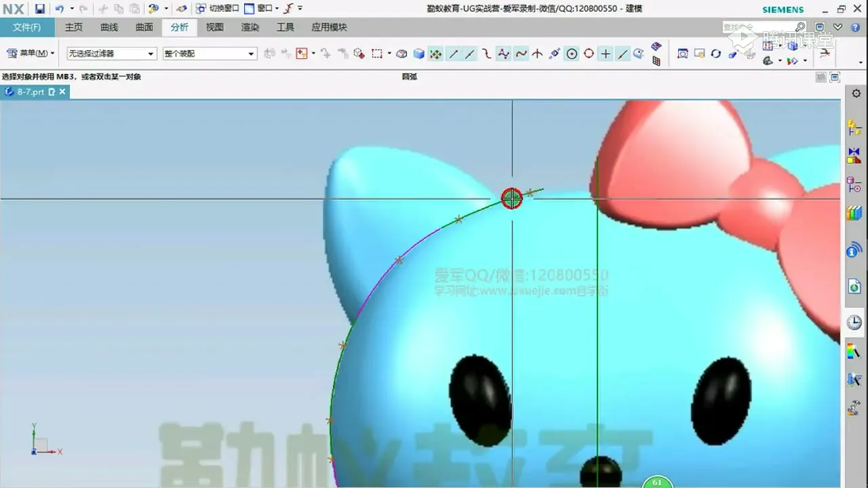868x488 pixels.
Task: Switch to the 曲线 ribbon tab
Action: 109,27
